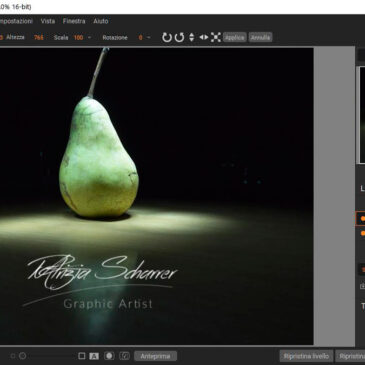Edit the Rotazione value 0
The height and width of the screenshot is (365, 365).
140,38
